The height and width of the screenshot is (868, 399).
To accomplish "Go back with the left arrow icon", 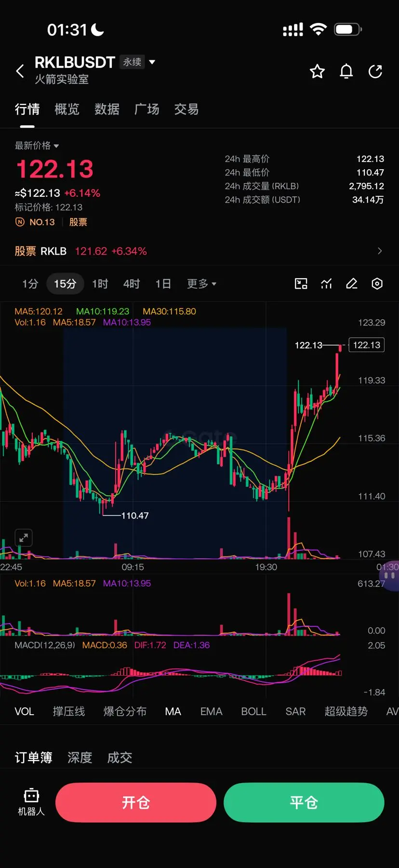I will pos(20,71).
